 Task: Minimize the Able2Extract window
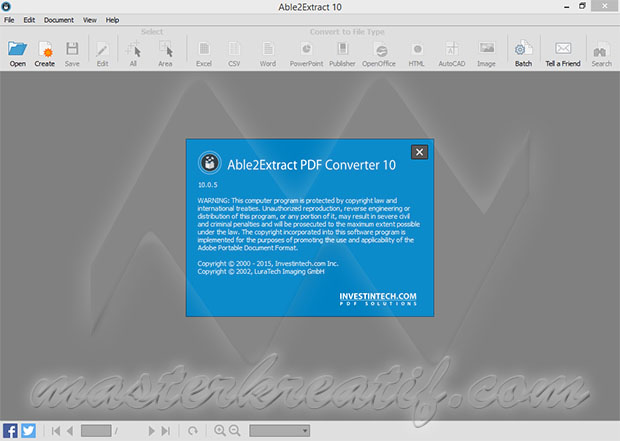pyautogui.click(x=567, y=6)
